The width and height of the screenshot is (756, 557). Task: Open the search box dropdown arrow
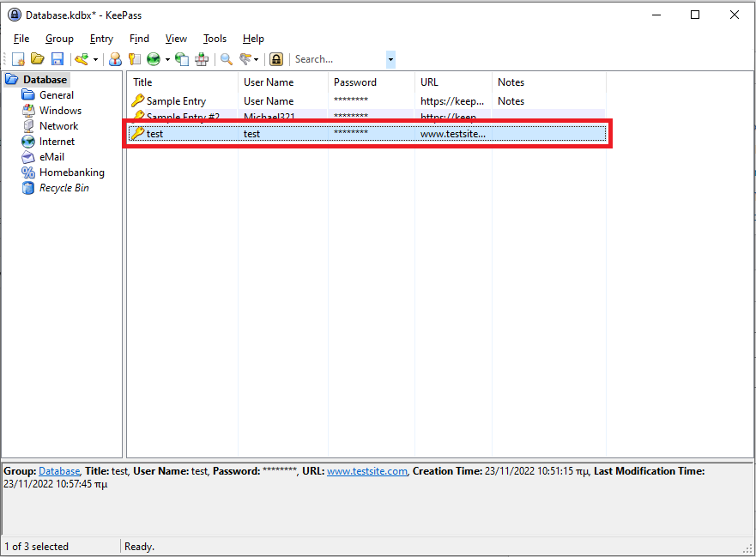[390, 58]
